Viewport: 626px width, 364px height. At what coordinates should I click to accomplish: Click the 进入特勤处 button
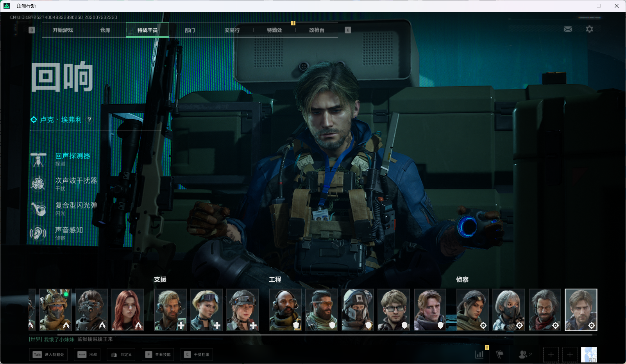[x=48, y=355]
